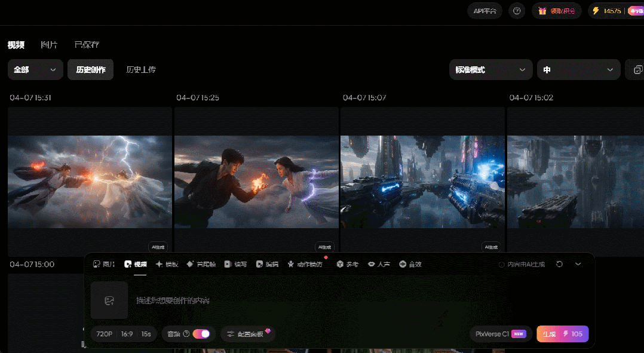644x353 pixels.
Task: Click the multi-select checkbox icon beside 中 dropdown
Action: 637,70
